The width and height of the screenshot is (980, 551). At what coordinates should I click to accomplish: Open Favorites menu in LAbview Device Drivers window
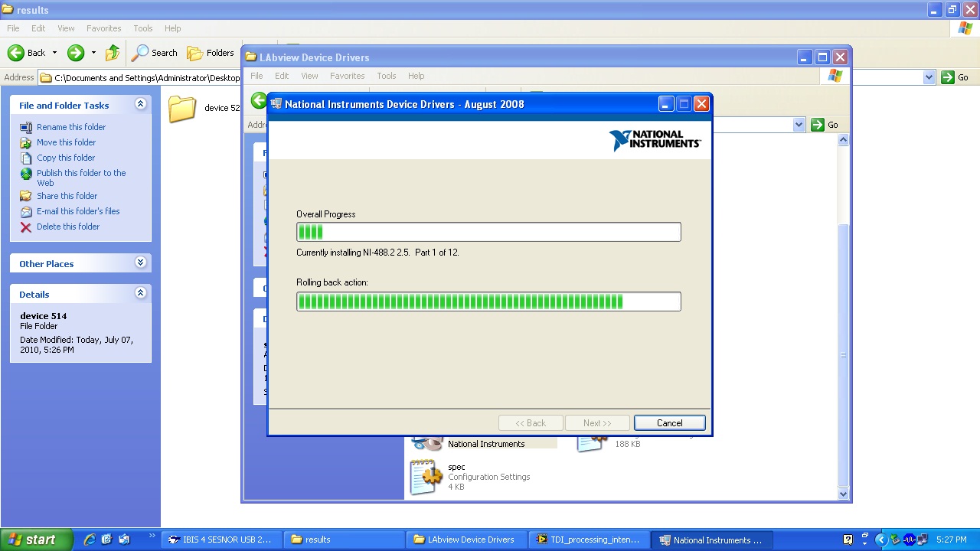coord(347,76)
